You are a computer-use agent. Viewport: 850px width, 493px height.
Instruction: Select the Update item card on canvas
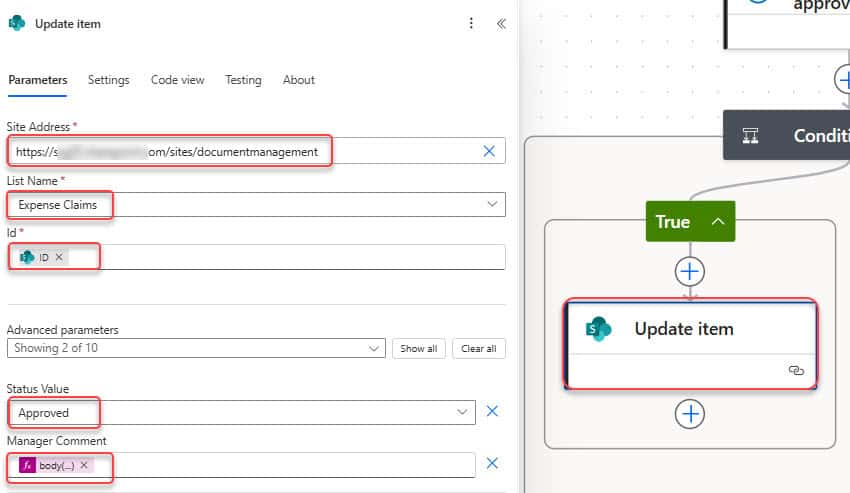pyautogui.click(x=690, y=344)
